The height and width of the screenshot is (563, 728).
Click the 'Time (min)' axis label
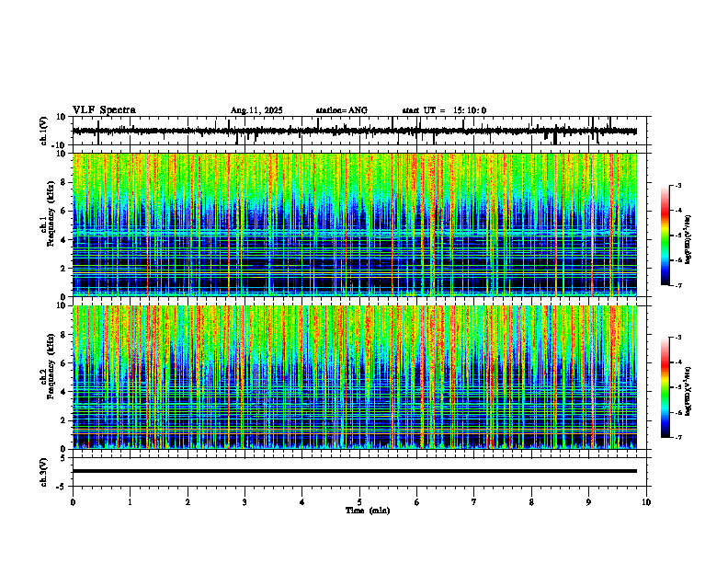(368, 511)
